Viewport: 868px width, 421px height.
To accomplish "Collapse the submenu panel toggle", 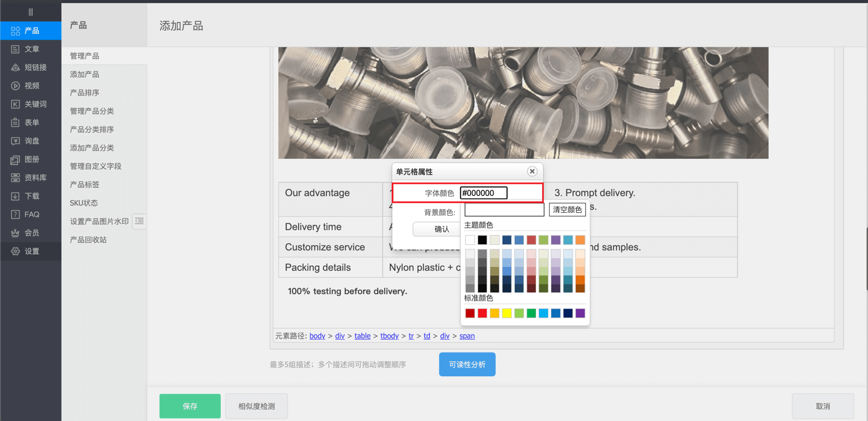I will coord(139,221).
